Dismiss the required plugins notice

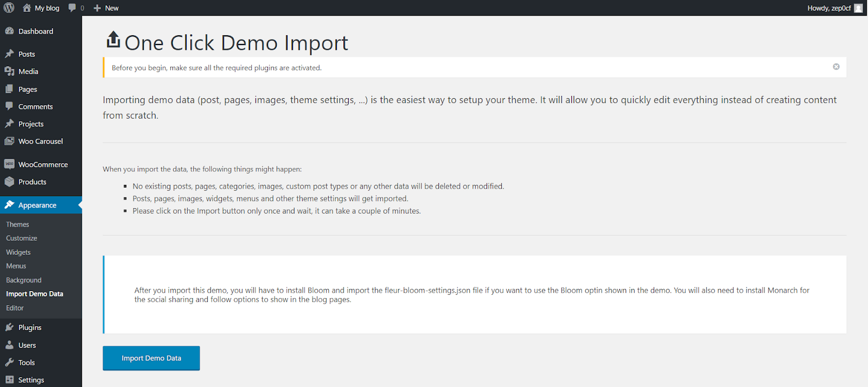(x=836, y=67)
